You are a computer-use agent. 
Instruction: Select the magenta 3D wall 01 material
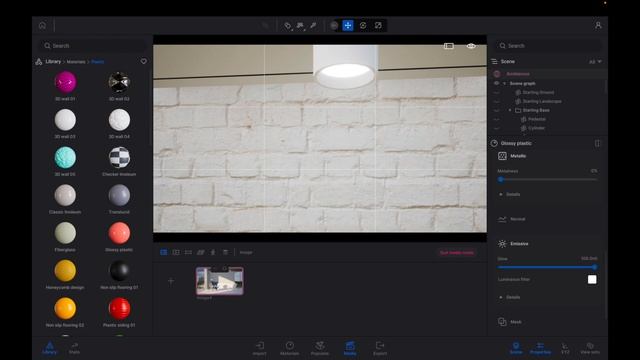[65, 82]
